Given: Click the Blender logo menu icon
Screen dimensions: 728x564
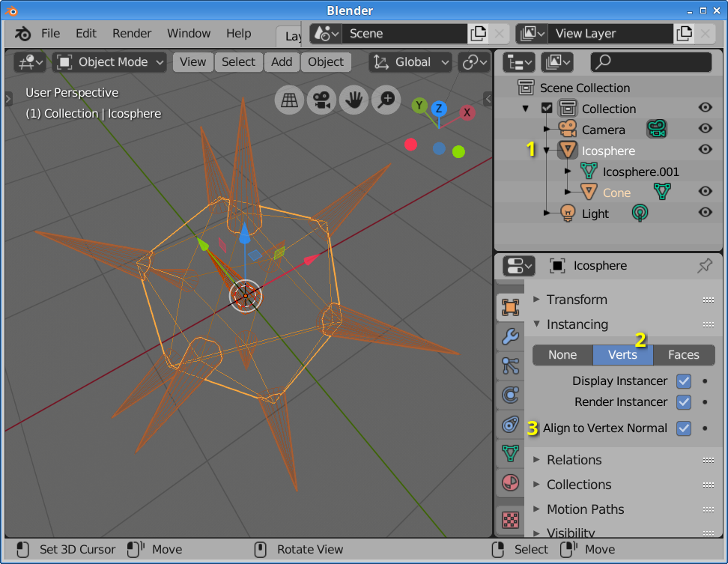Looking at the screenshot, I should (x=22, y=34).
